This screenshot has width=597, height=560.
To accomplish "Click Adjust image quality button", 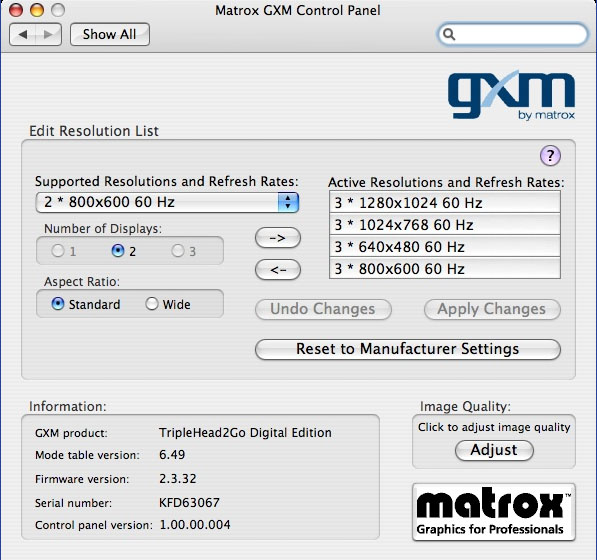I will point(494,450).
